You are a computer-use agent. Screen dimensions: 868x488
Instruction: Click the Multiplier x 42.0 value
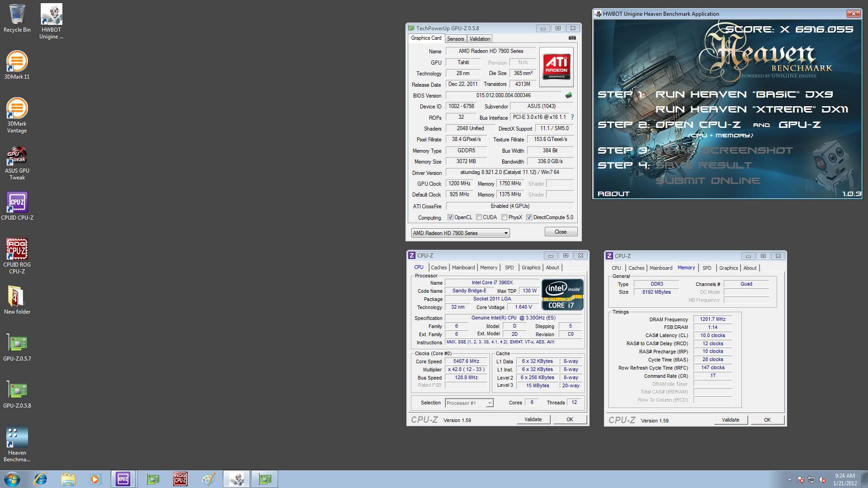point(466,370)
